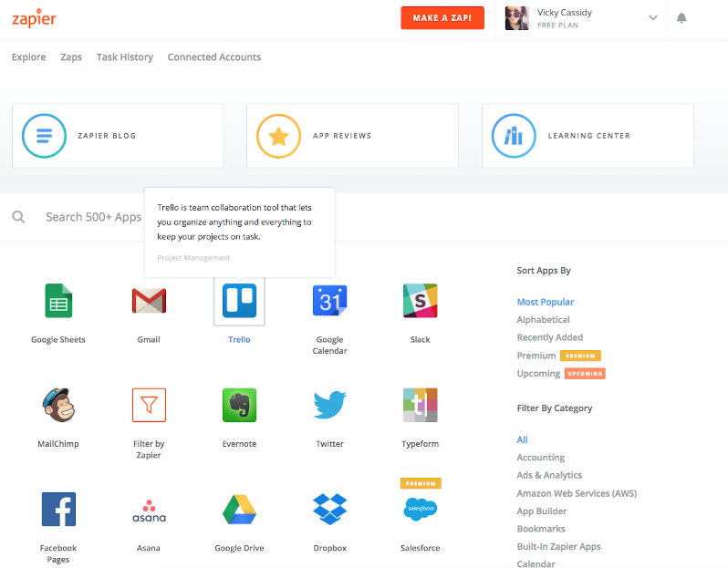Sort apps by Most Popular
The width and height of the screenshot is (728, 568).
546,302
